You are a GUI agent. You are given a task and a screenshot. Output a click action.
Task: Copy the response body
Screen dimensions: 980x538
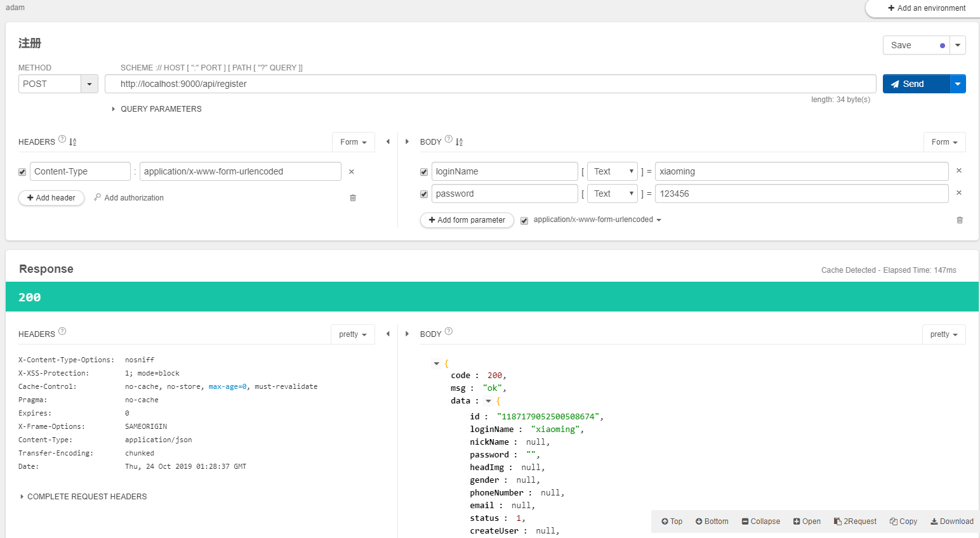coord(903,522)
